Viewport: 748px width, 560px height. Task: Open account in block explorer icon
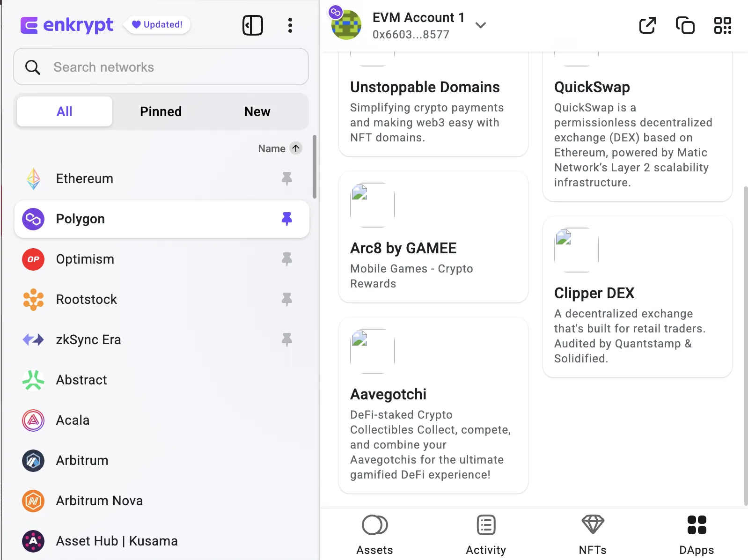coord(648,25)
